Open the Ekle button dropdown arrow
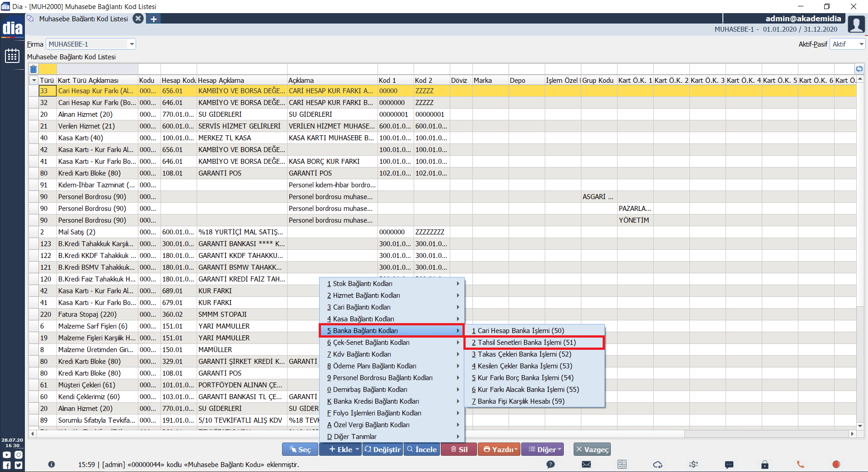This screenshot has width=868, height=472. pyautogui.click(x=357, y=449)
